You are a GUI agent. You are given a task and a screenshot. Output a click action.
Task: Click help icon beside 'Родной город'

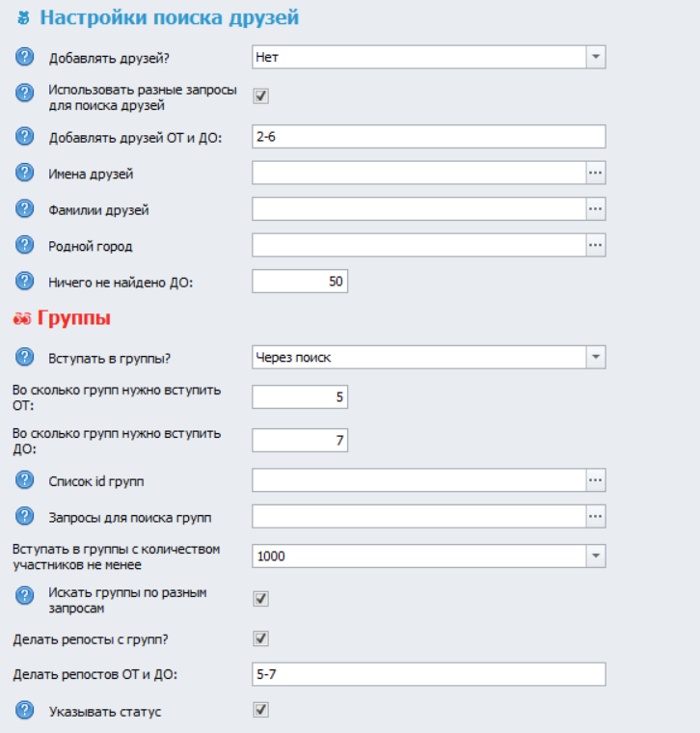click(x=25, y=245)
